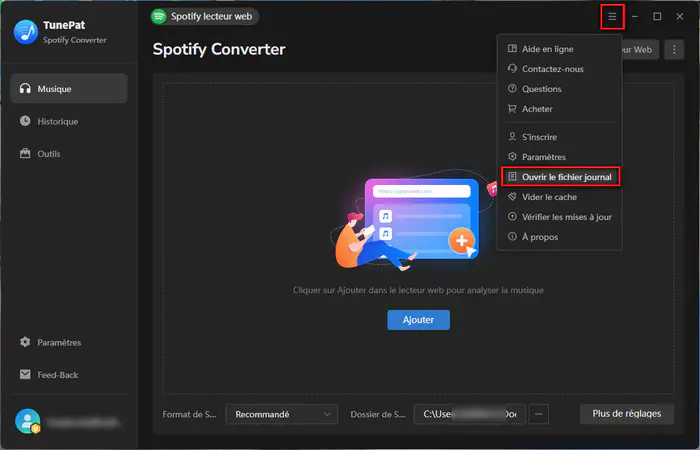This screenshot has width=700, height=450.
Task: Click the blue Ajouter button
Action: (x=418, y=320)
